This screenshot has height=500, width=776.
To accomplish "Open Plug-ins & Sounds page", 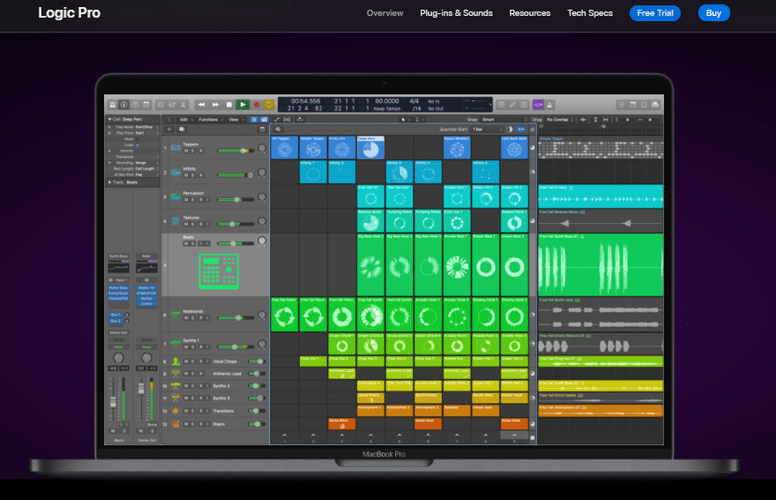I will [x=456, y=13].
